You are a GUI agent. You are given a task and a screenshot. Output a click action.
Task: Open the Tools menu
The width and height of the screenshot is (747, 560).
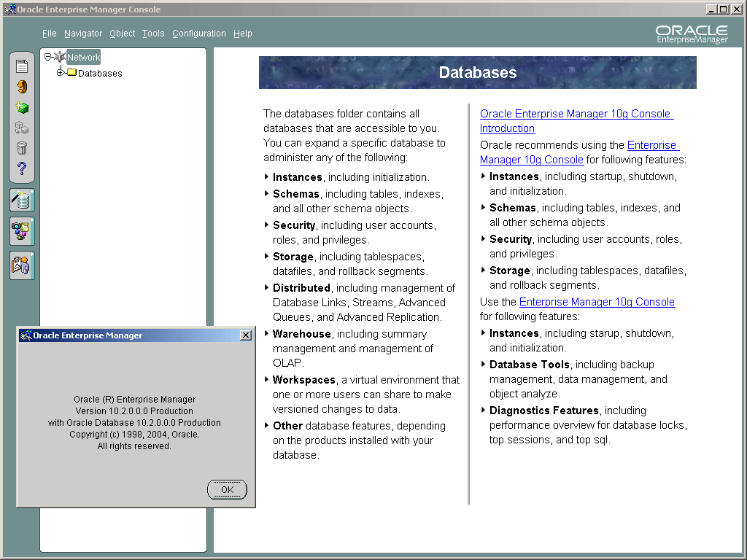click(x=153, y=34)
